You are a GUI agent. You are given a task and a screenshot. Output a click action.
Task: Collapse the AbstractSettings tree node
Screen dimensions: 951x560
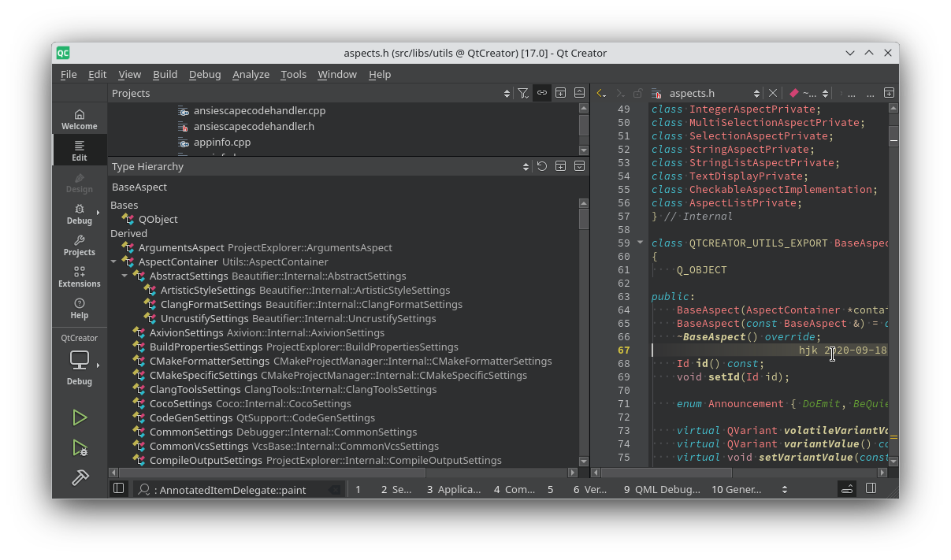(124, 276)
